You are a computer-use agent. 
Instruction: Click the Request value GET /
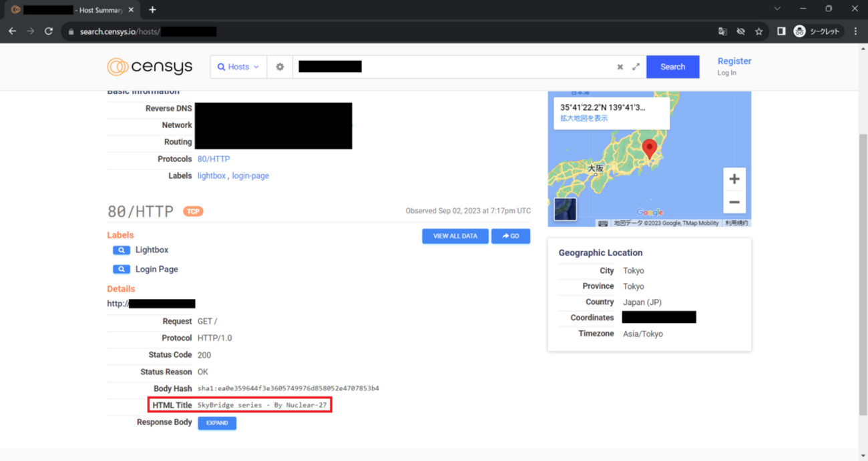pos(207,322)
